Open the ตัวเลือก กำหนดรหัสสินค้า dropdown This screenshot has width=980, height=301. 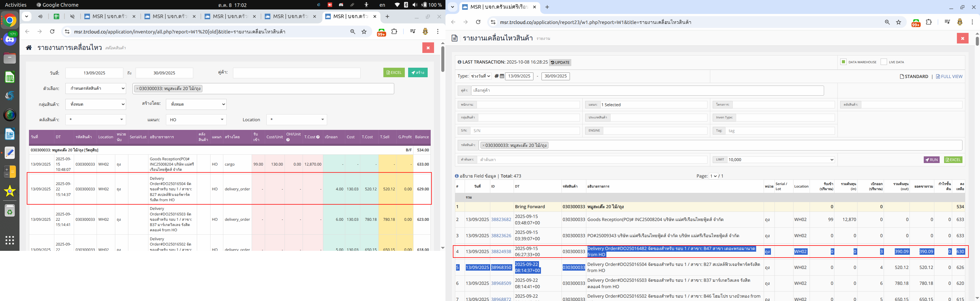[x=95, y=88]
